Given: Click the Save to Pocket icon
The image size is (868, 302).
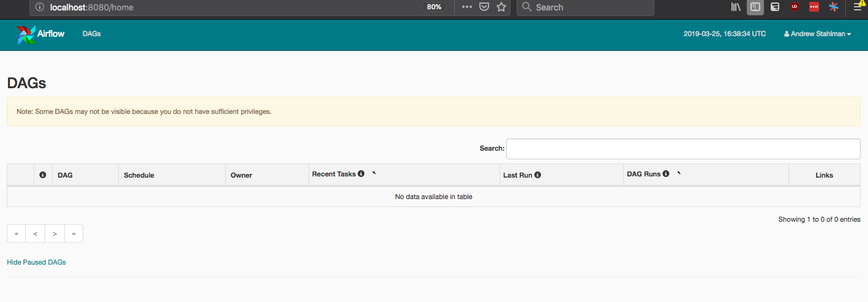Looking at the screenshot, I should pyautogui.click(x=484, y=7).
